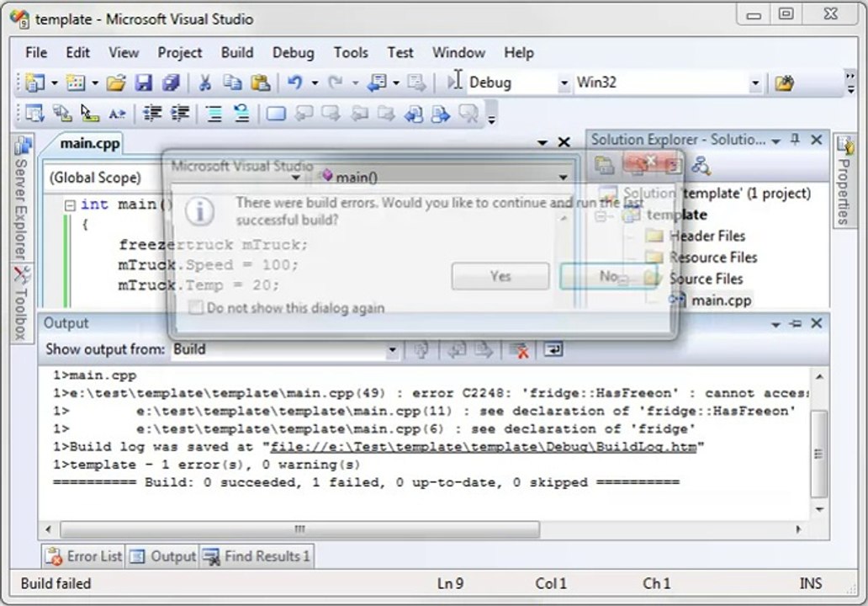868x606 pixels.
Task: Clear all output with the red X icon
Action: click(x=519, y=350)
